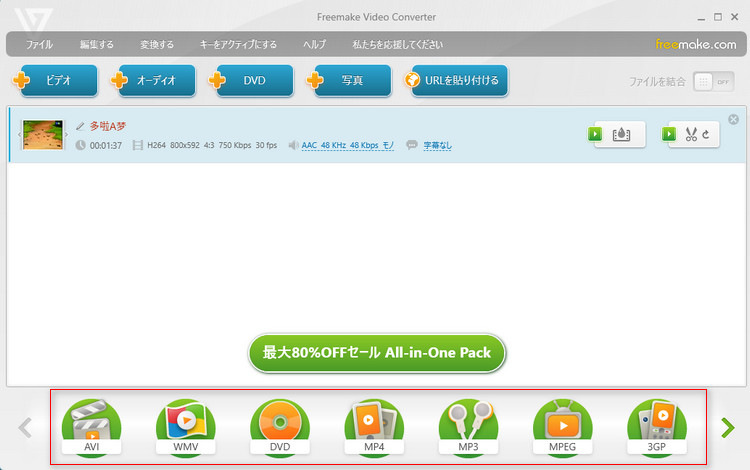The image size is (750, 470).
Task: Click the DVD disc format icon at bottom
Action: coord(280,427)
